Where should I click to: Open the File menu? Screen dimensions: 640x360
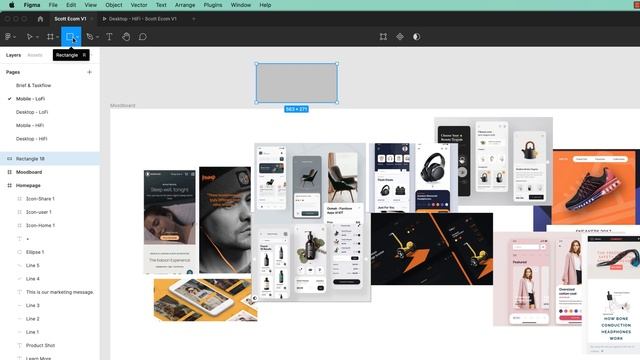pos(53,5)
